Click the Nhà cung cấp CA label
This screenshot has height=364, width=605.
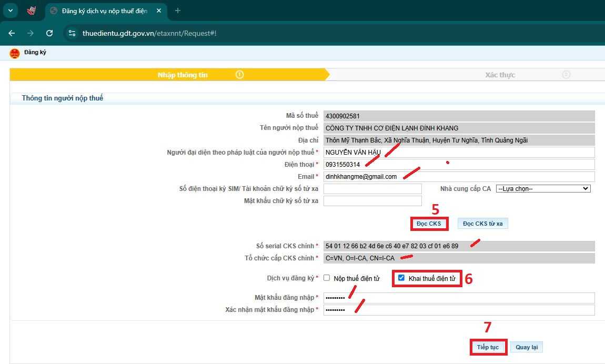point(466,188)
